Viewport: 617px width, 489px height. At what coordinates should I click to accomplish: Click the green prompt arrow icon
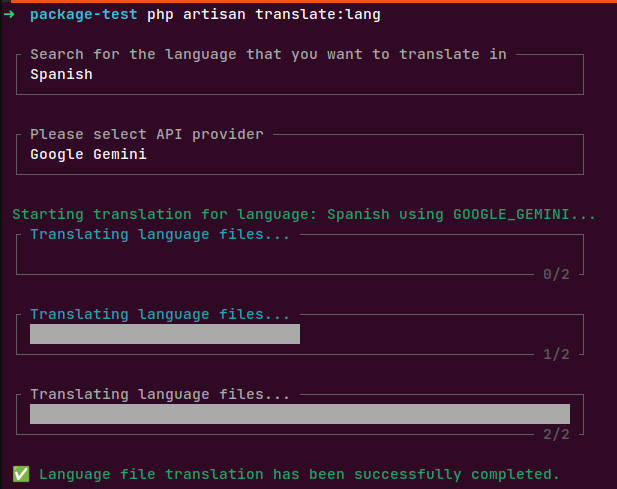[x=10, y=15]
